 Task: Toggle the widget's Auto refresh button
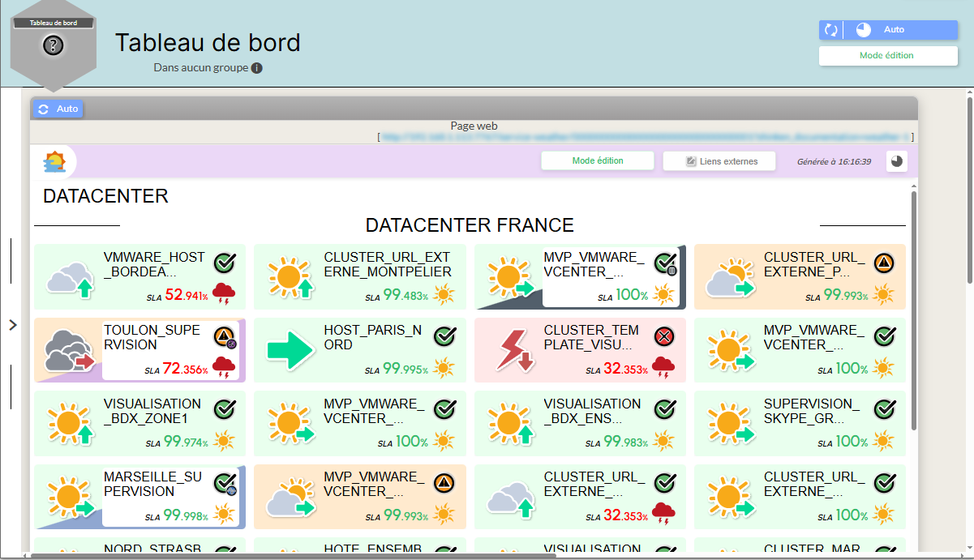(58, 109)
